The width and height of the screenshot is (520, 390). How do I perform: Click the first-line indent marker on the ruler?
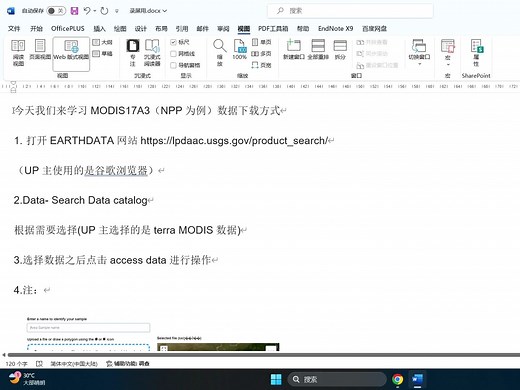pos(13,83)
